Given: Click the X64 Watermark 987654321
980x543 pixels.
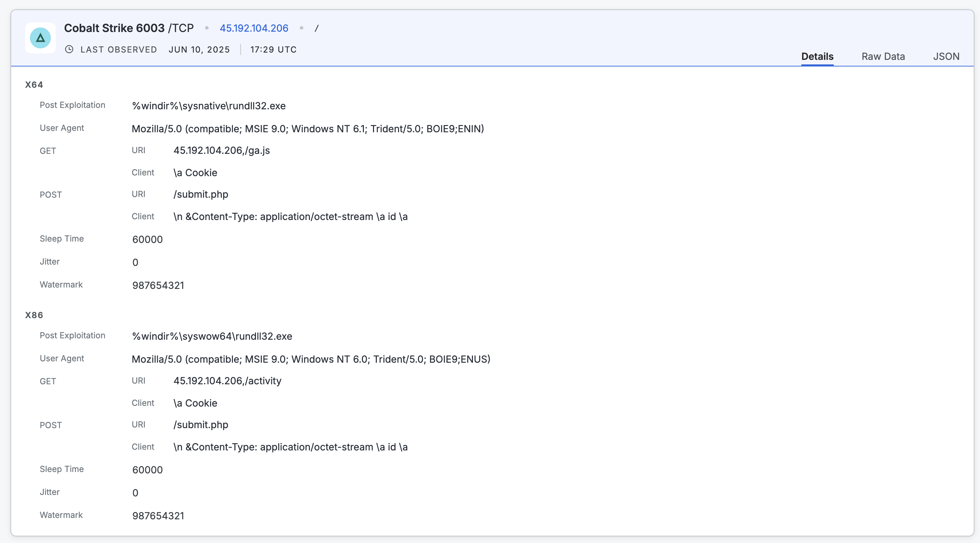Looking at the screenshot, I should (x=158, y=285).
